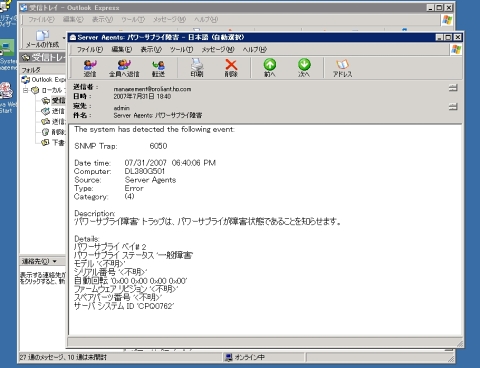Go to next message (次へ)
The width and height of the screenshot is (480, 368).
[x=304, y=68]
